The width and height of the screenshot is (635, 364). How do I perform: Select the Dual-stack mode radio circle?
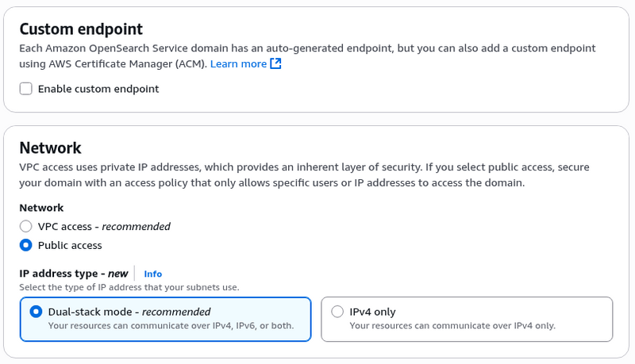(36, 312)
